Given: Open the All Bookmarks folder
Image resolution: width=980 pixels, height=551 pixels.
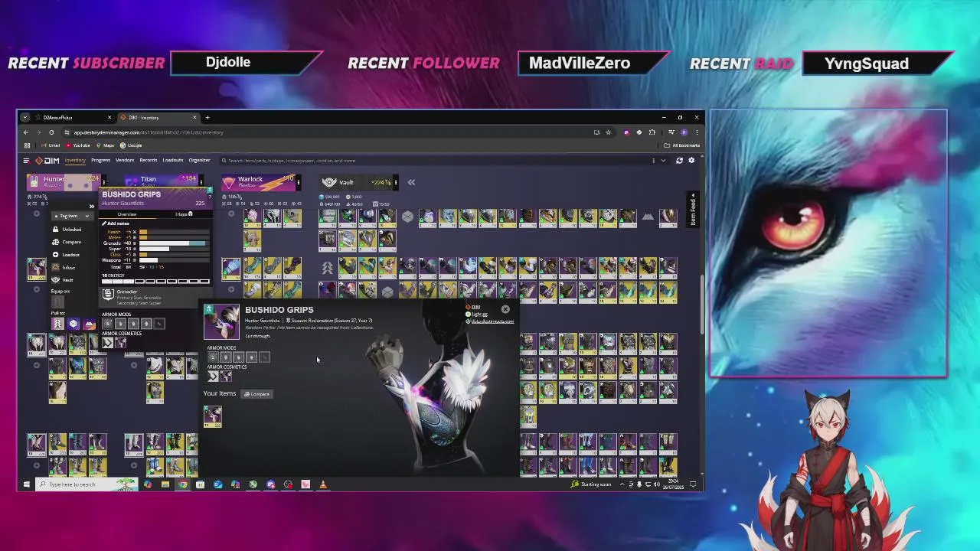Looking at the screenshot, I should coord(683,145).
